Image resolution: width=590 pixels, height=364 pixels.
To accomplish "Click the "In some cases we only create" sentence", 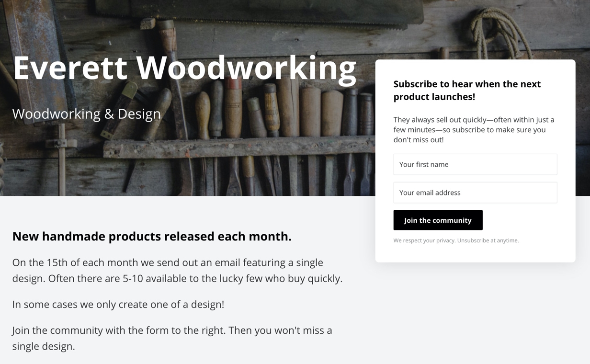I will (118, 304).
